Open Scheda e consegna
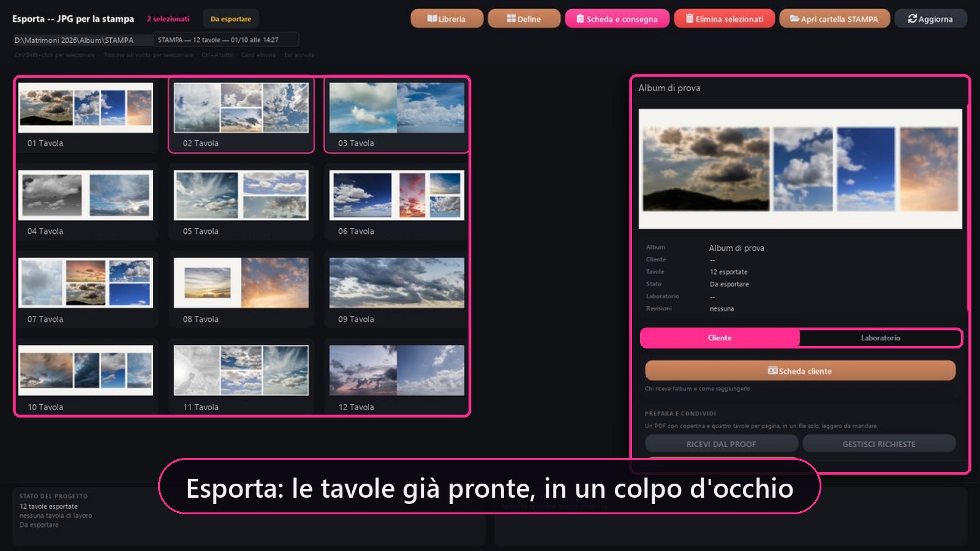 pos(617,19)
